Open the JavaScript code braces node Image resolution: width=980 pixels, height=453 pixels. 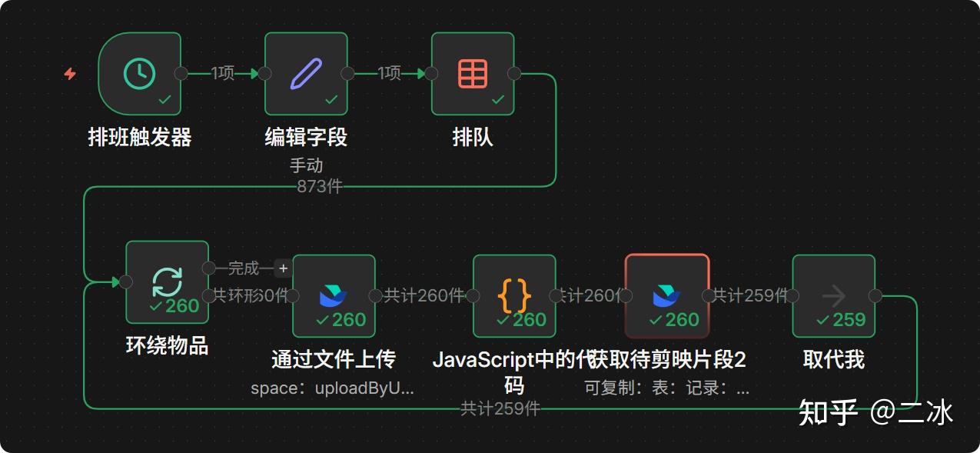(x=514, y=296)
